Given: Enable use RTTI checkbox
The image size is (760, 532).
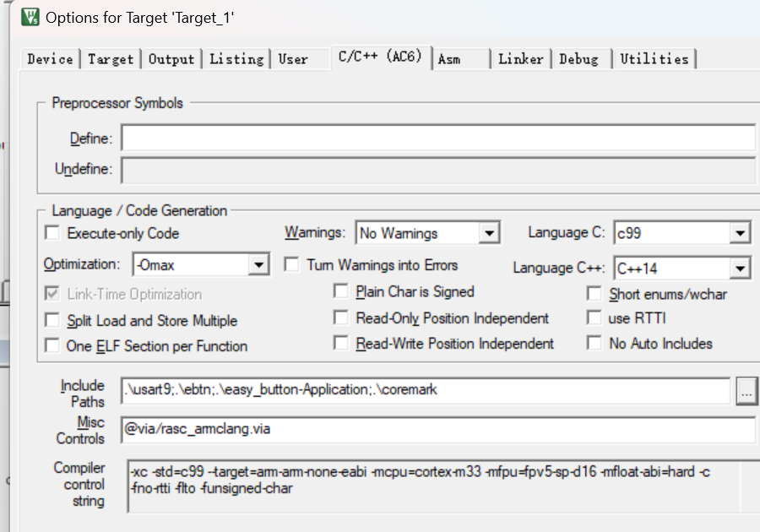Looking at the screenshot, I should 594,318.
